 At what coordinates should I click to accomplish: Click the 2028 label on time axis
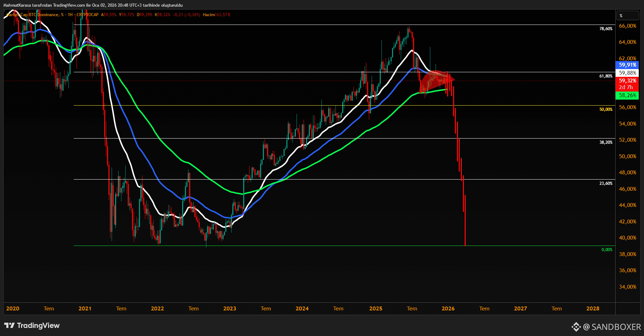[x=593, y=309]
